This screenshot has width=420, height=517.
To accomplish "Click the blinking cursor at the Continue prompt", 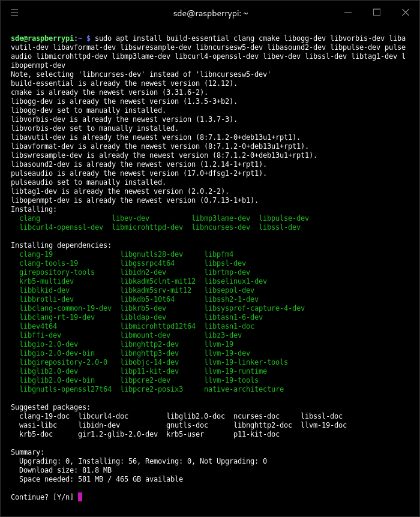I will click(82, 497).
